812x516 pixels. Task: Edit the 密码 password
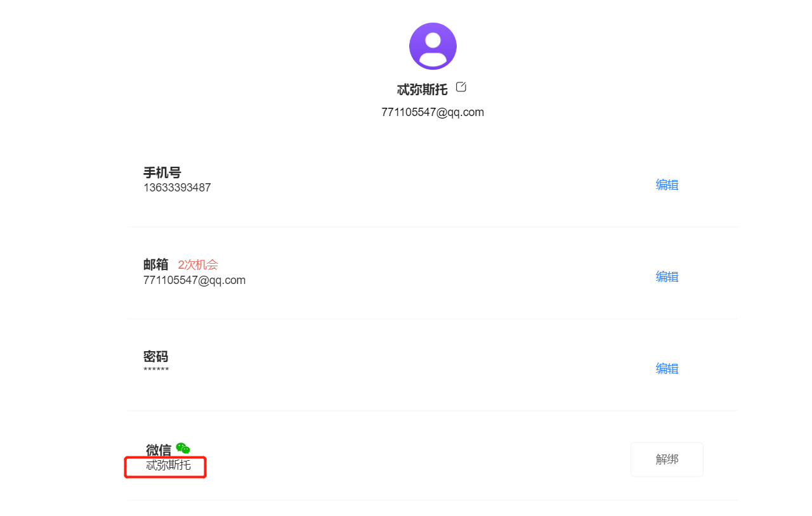tap(667, 369)
